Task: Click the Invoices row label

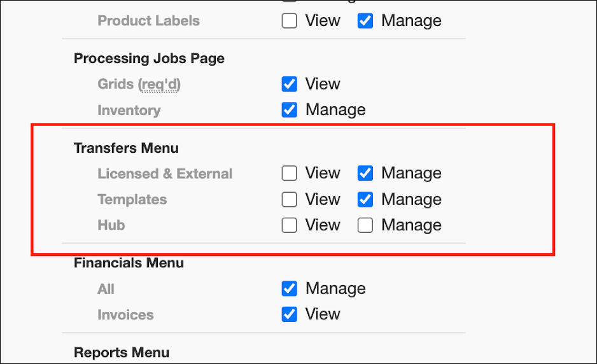Action: [x=125, y=314]
